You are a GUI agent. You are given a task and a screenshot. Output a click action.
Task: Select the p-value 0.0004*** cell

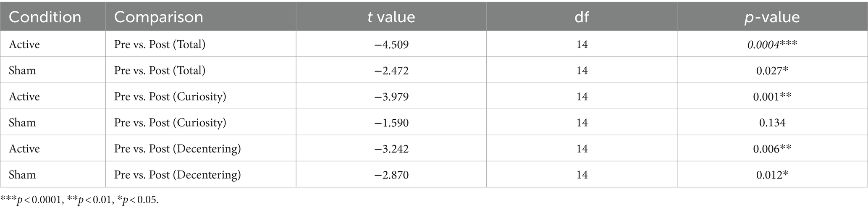click(772, 44)
